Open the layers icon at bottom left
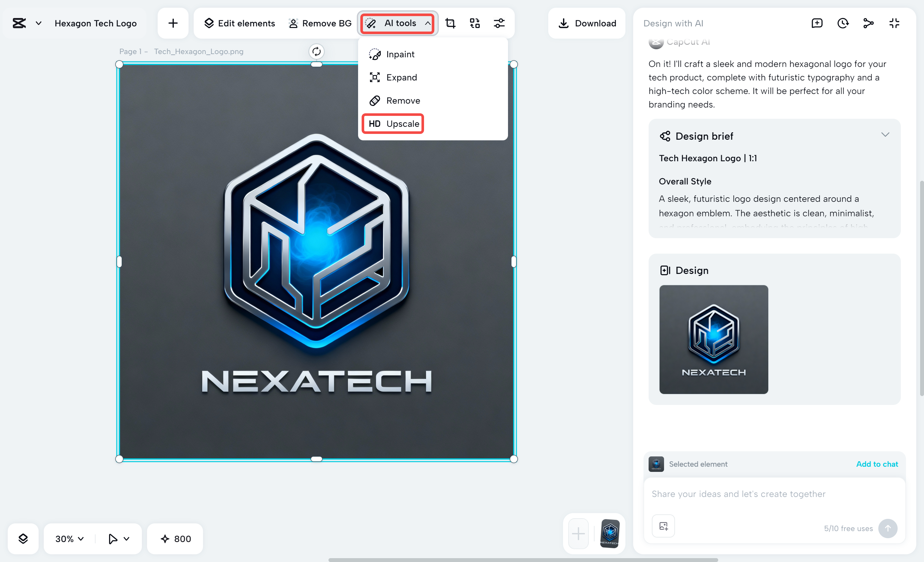Screen dimensions: 924x562 pos(23,539)
